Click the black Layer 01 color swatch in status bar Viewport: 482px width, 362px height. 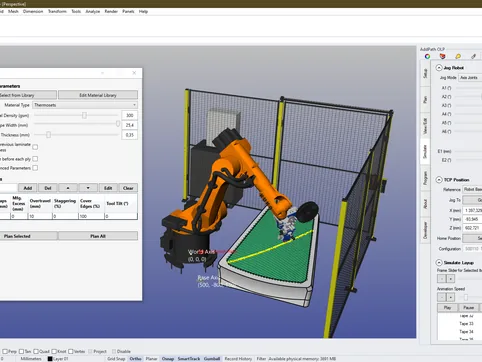50,359
